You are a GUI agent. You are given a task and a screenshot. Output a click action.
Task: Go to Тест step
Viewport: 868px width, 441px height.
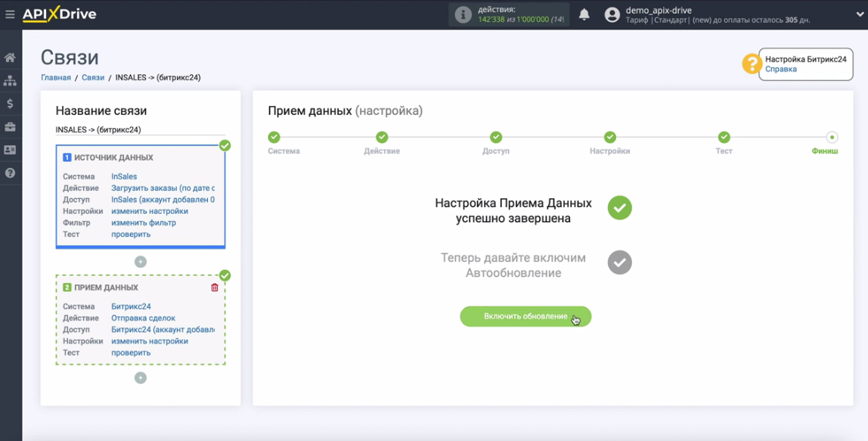[724, 138]
